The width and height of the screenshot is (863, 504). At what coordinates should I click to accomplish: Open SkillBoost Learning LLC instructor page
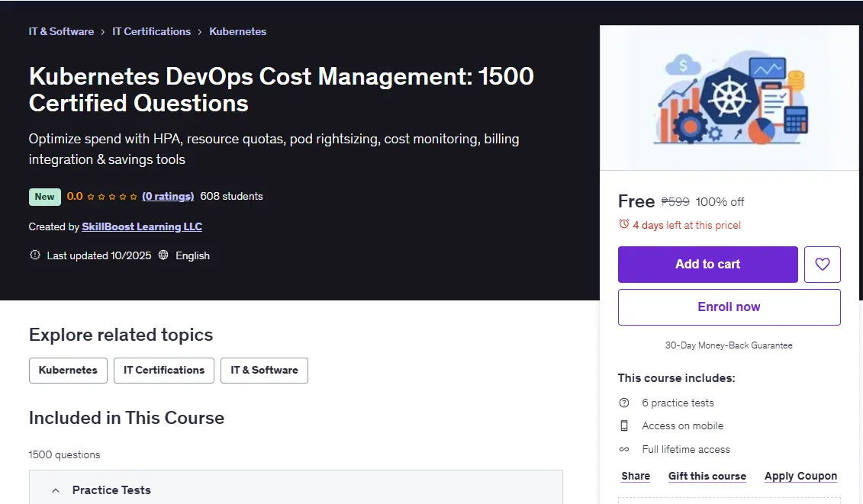[x=142, y=226]
